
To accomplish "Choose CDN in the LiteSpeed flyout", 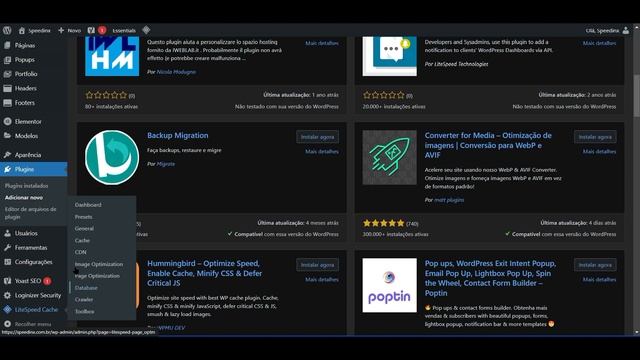I will click(80, 252).
